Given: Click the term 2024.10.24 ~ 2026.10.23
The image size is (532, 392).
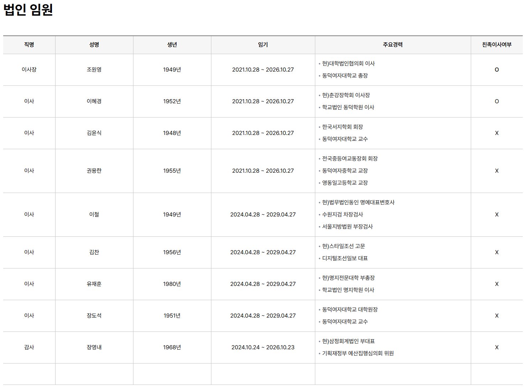Looking at the screenshot, I should tap(263, 347).
